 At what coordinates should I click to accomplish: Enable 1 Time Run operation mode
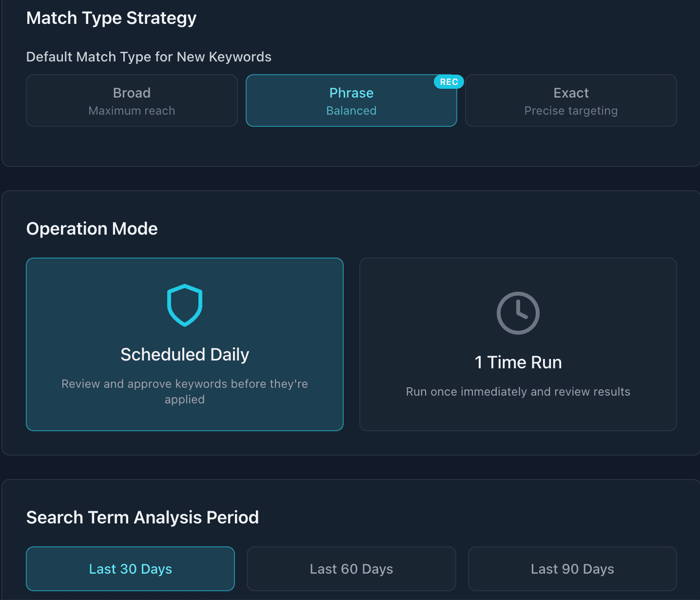[518, 344]
